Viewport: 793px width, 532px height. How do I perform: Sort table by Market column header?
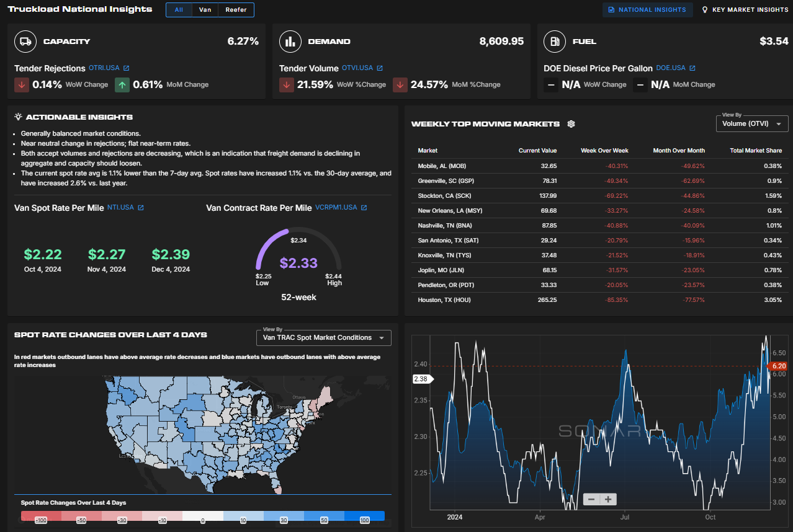(428, 151)
